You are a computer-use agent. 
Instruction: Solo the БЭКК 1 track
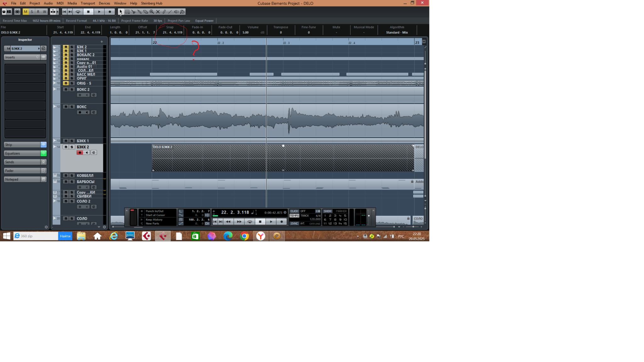[x=72, y=141]
